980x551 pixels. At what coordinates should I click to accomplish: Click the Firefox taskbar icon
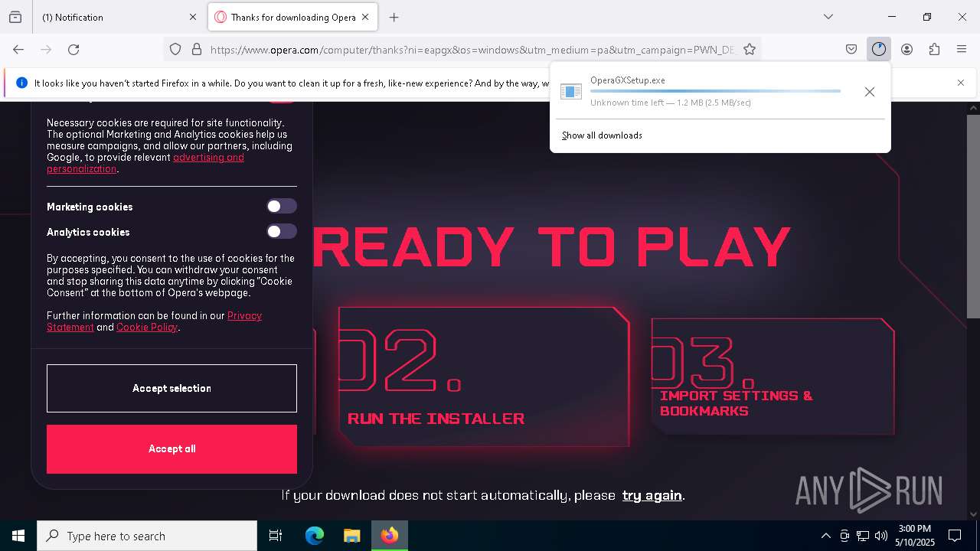[x=390, y=536]
